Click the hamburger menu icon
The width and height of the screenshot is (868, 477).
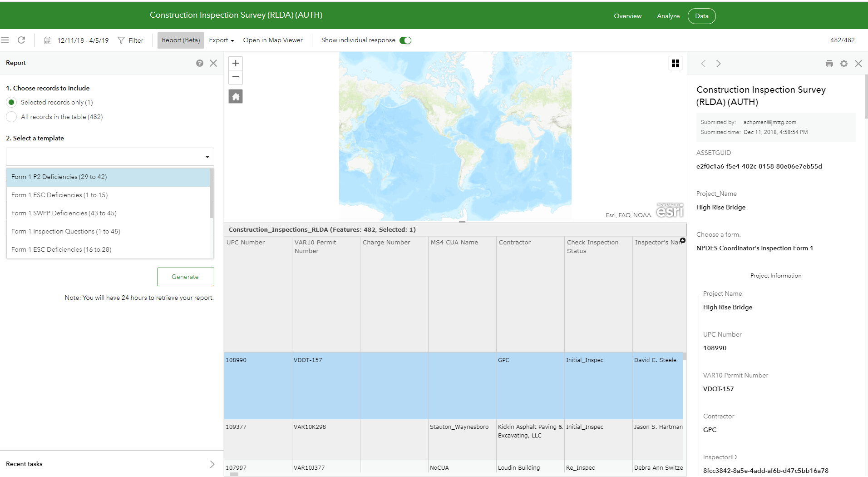5,40
